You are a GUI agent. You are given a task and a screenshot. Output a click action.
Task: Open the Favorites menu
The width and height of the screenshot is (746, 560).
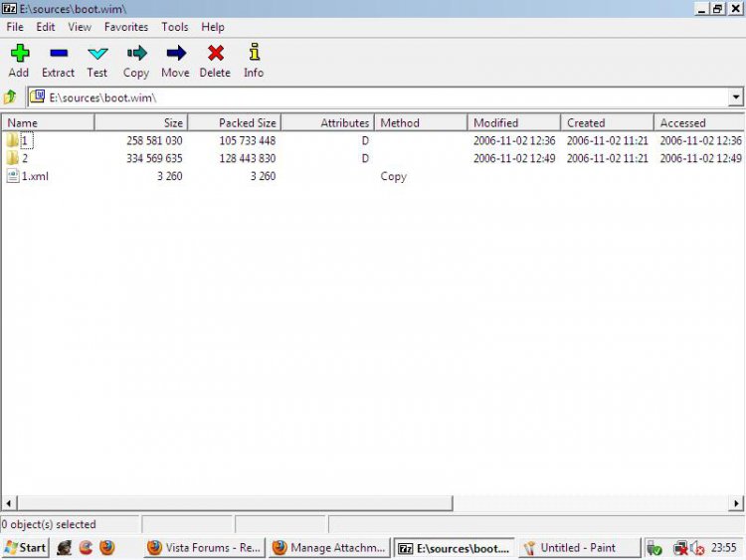126,27
